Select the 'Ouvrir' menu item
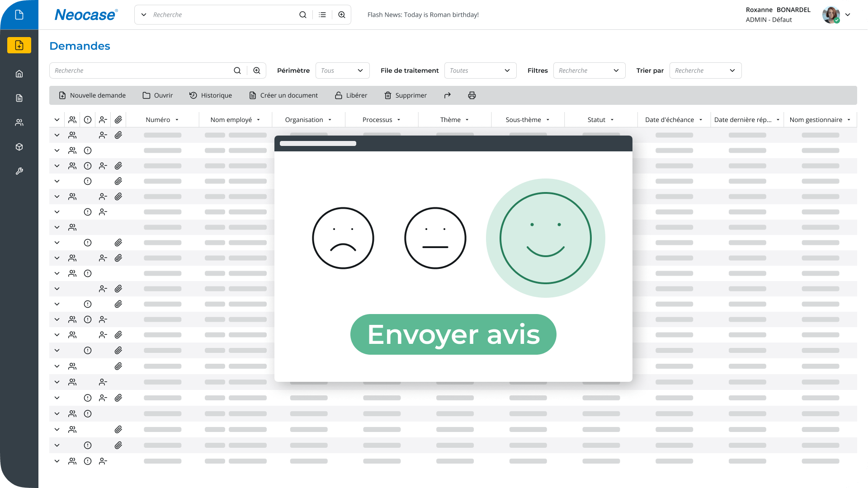The width and height of the screenshot is (868, 488). click(x=157, y=95)
